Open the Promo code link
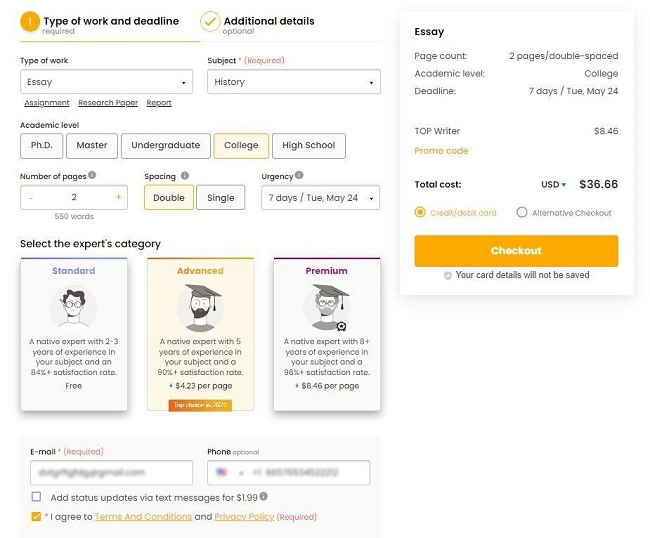Screen dimensions: 650x538 pyautogui.click(x=441, y=151)
